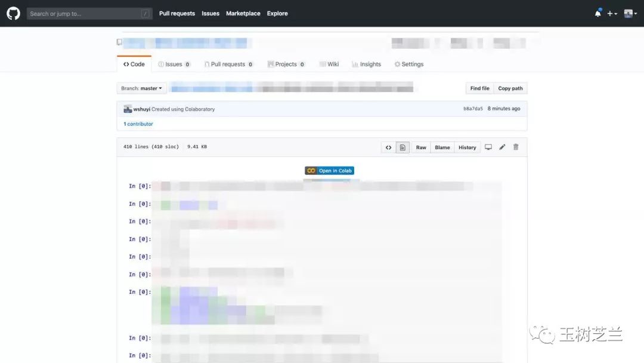Viewport: 644px width, 363px height.
Task: Switch to the Code tab
Action: coord(134,64)
